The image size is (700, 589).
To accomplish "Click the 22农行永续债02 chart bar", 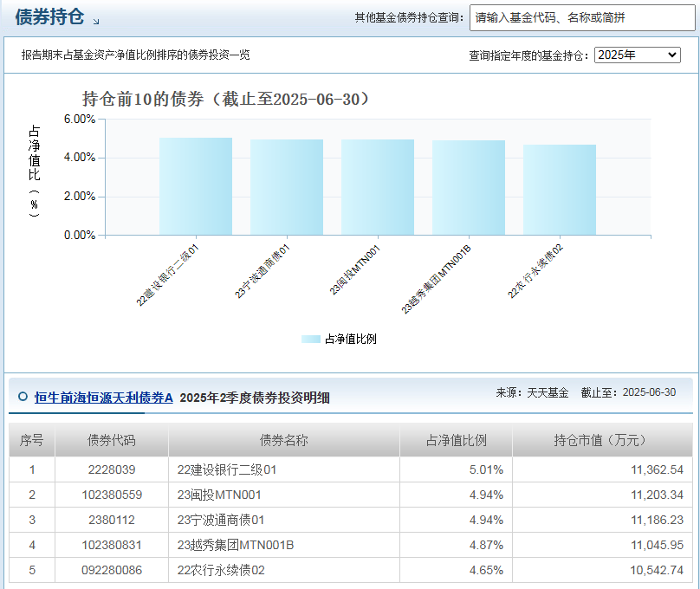I will 560,190.
